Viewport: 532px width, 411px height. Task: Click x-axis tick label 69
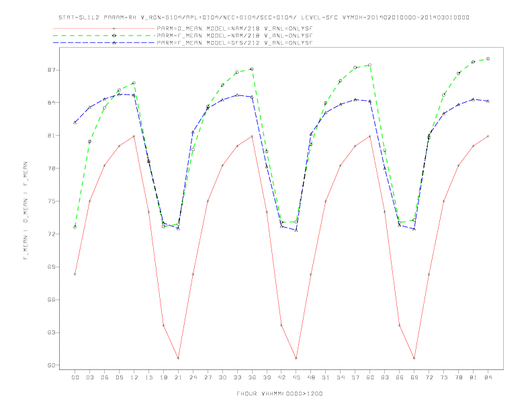coord(414,377)
